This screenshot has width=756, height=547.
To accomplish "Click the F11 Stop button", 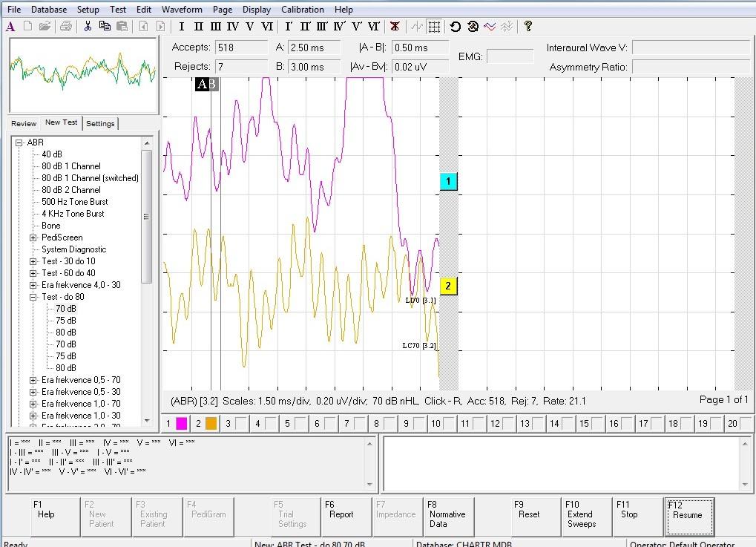I will pyautogui.click(x=638, y=517).
